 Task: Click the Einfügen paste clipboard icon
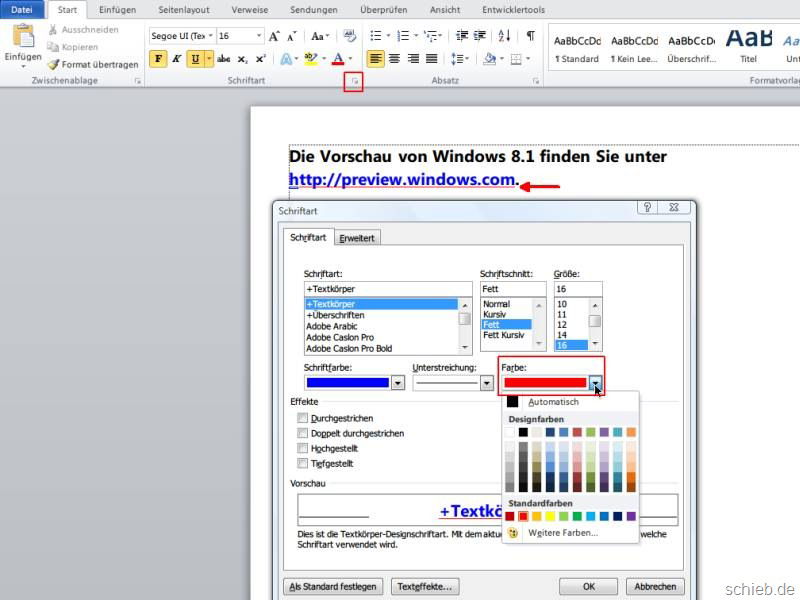tap(23, 36)
